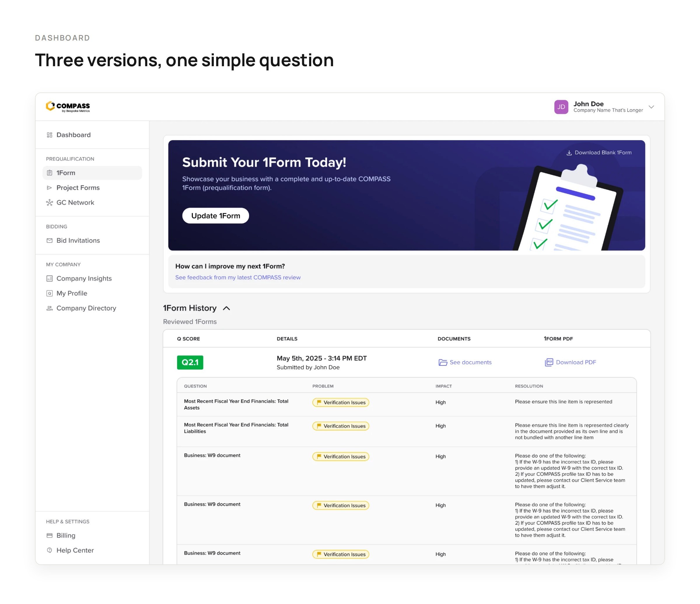Click the COMPASS logo
The height and width of the screenshot is (604, 700).
click(68, 107)
